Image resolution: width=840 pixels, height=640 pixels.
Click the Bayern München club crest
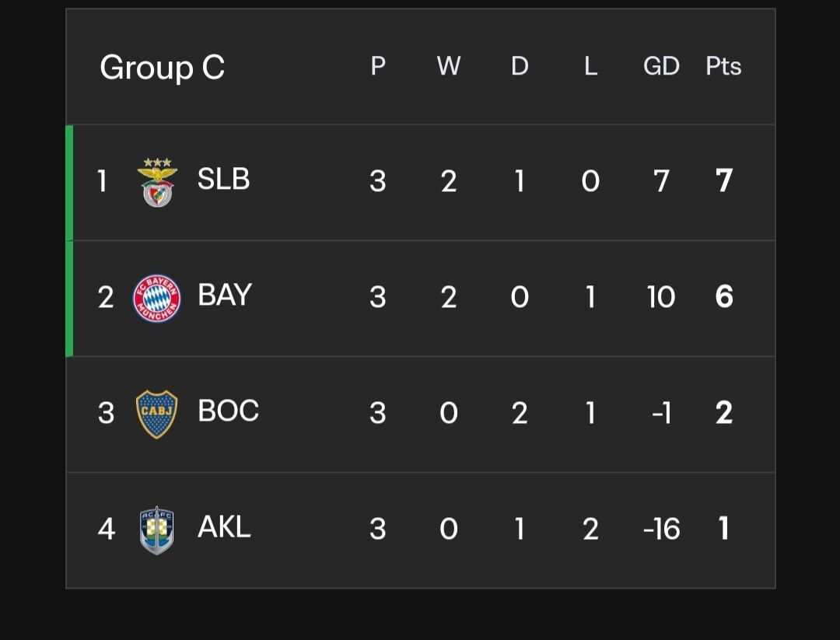click(x=157, y=298)
